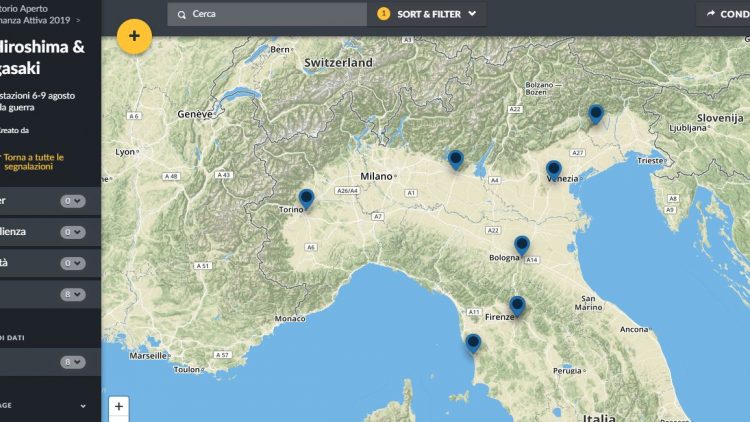
Task: Open the Sort & Filter dropdown
Action: tap(432, 14)
